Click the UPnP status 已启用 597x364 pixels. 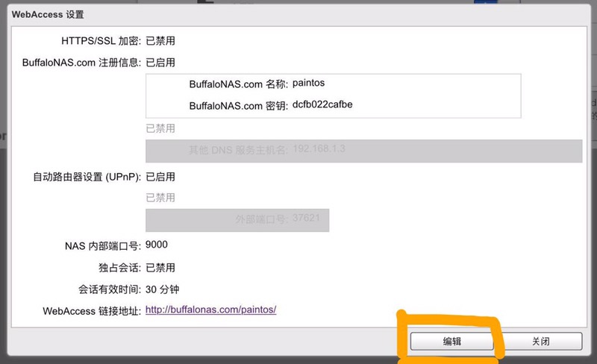pyautogui.click(x=160, y=177)
